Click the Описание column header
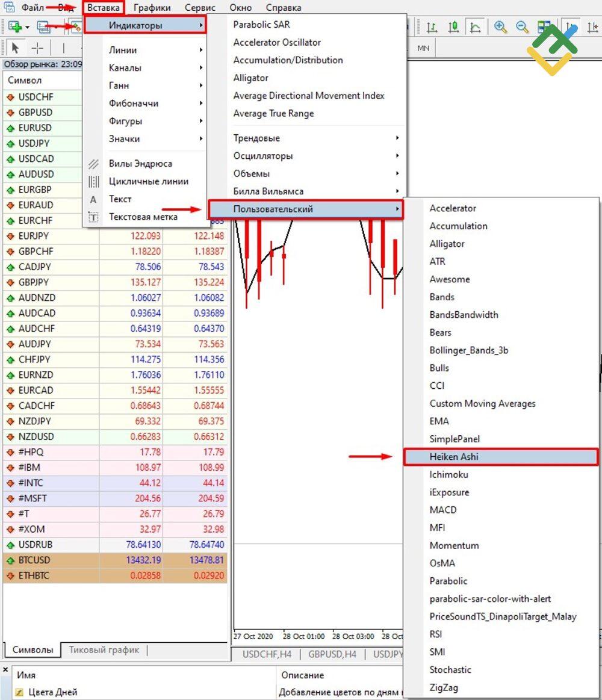602x700 pixels. point(302,675)
